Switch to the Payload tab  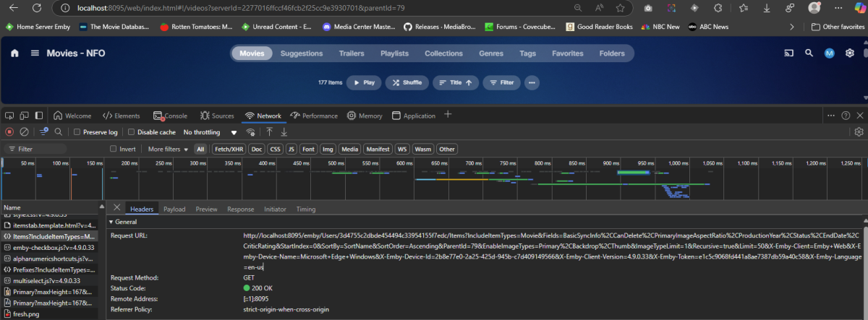click(x=174, y=209)
